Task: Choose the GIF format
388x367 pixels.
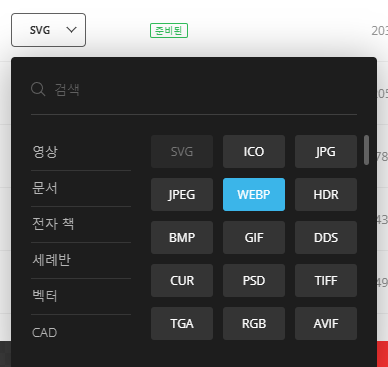Action: [254, 238]
